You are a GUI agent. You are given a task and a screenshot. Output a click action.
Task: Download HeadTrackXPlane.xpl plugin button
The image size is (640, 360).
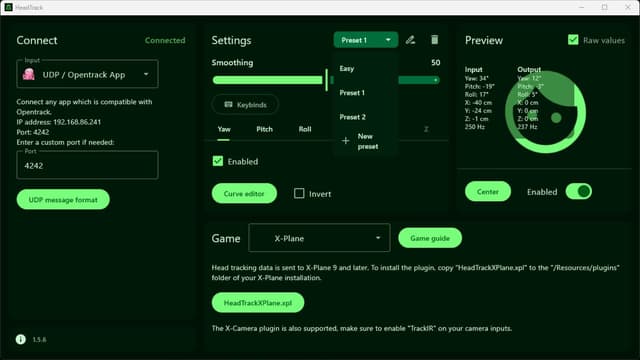click(258, 303)
